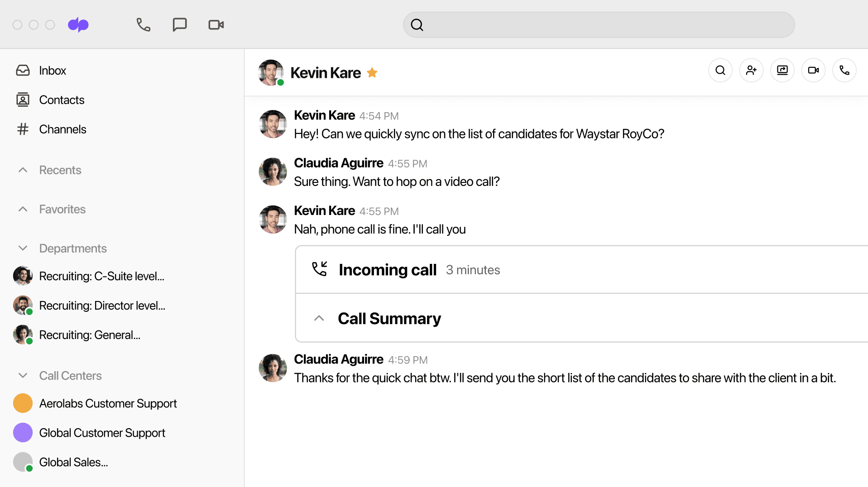Unfavorite Kevin Kare via the star
The image size is (868, 487).
(372, 72)
